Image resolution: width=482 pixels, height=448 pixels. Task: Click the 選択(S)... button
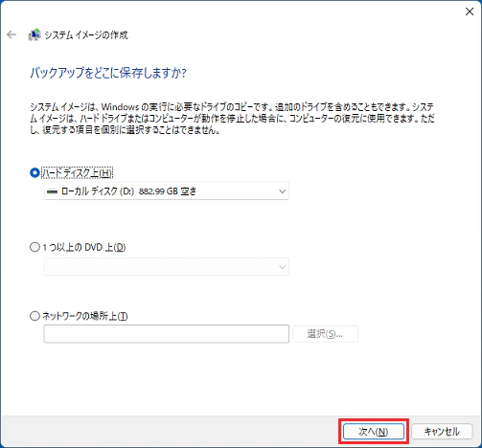tap(325, 334)
